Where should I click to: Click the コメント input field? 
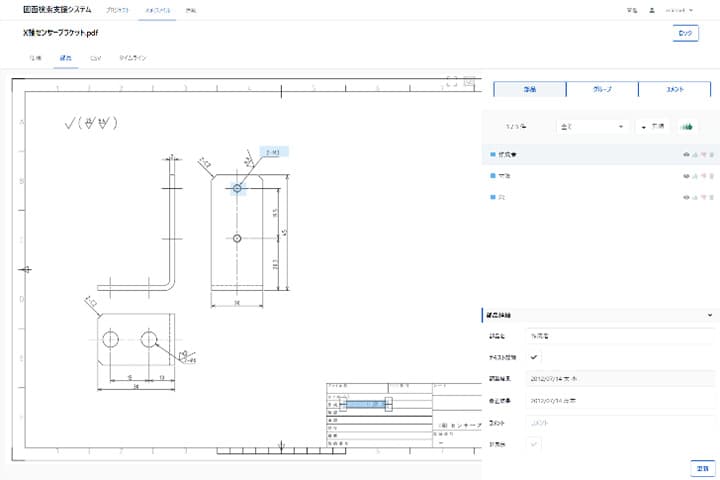[619, 423]
